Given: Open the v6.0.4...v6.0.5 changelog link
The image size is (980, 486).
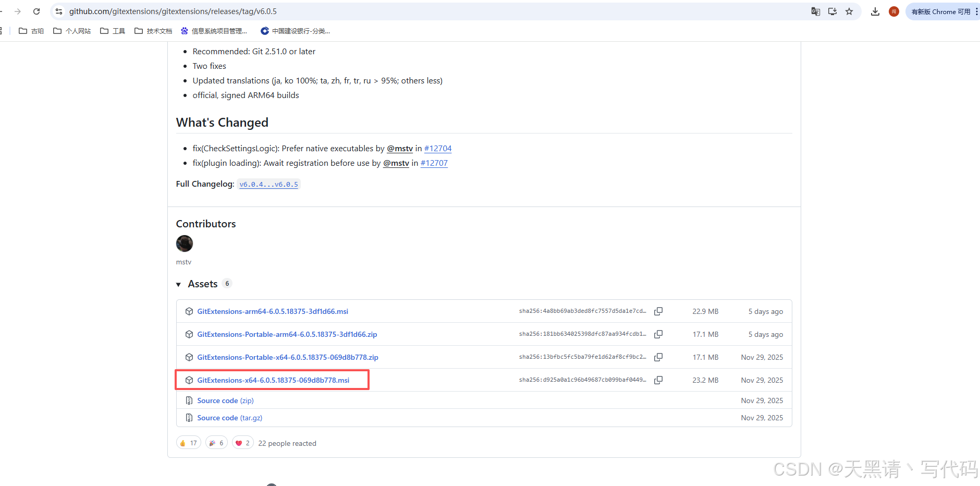Looking at the screenshot, I should pyautogui.click(x=269, y=185).
